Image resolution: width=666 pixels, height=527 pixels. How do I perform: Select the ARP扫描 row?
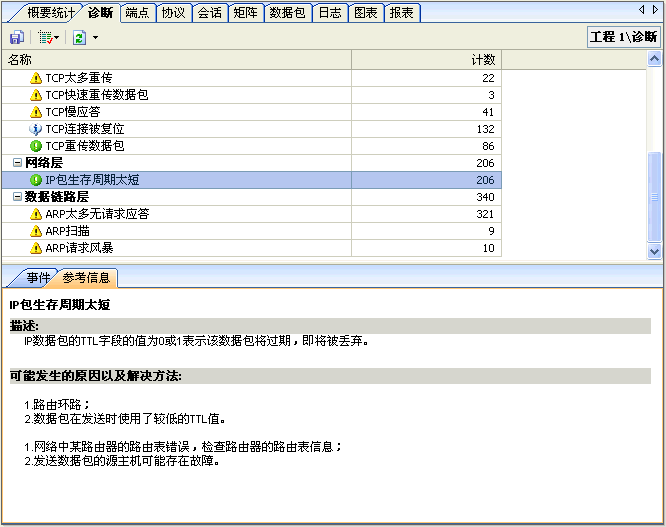pyautogui.click(x=251, y=231)
